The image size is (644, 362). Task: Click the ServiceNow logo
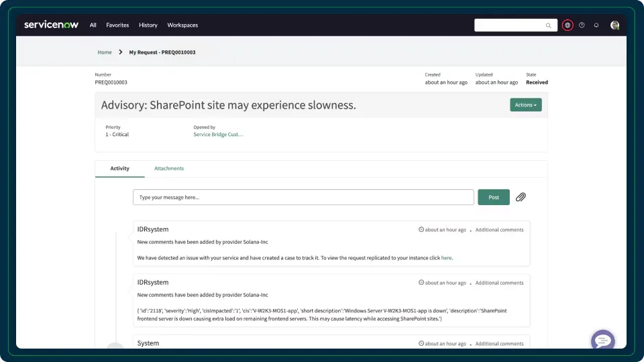click(51, 25)
